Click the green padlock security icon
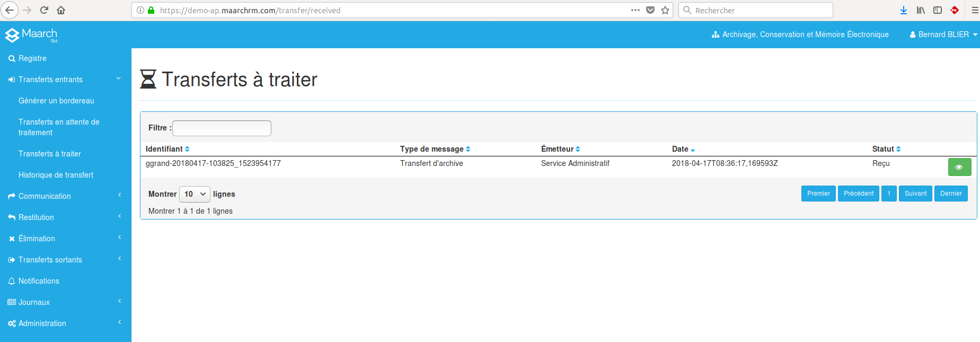980x342 pixels. click(x=151, y=10)
